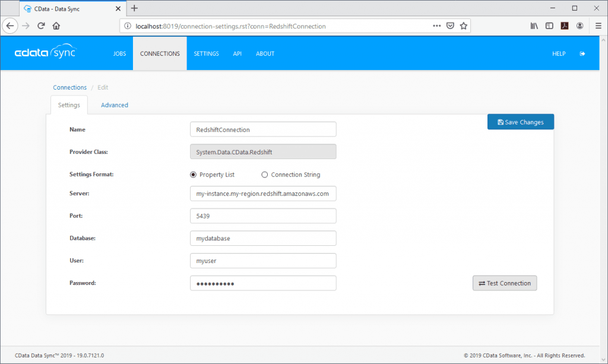Click the copyright text in footer

[524, 356]
